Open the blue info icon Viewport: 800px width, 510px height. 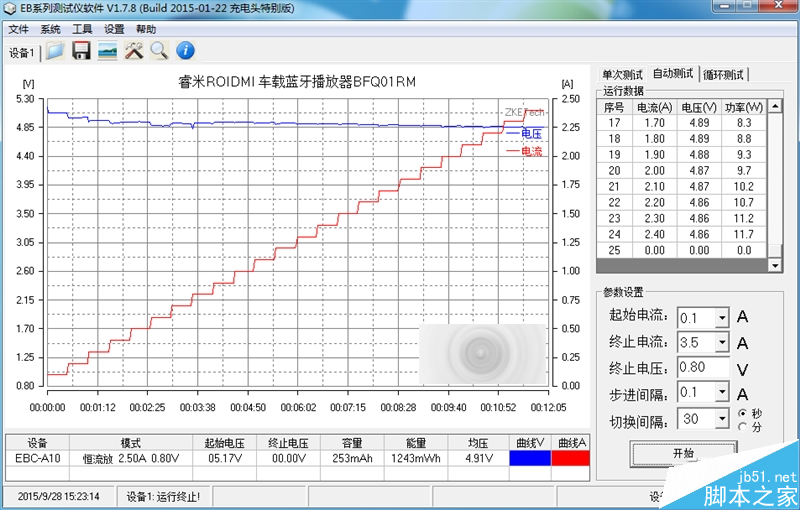point(185,50)
